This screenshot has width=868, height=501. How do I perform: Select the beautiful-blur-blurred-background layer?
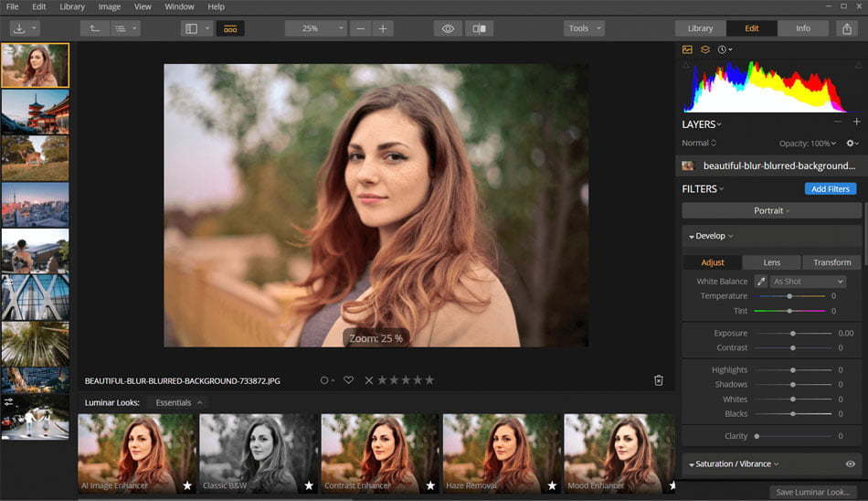pyautogui.click(x=771, y=165)
